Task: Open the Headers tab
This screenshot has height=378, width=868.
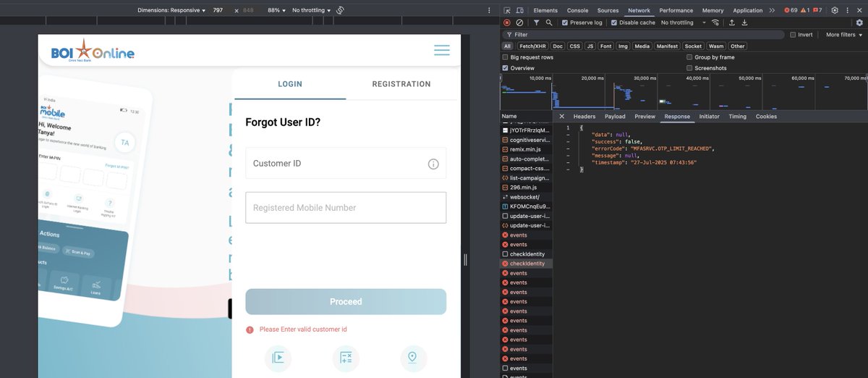Action: [584, 117]
